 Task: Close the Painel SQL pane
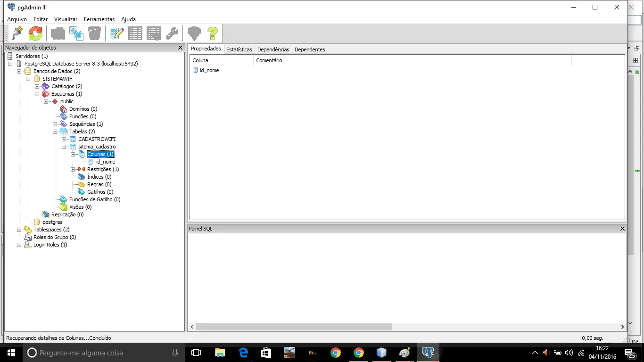[622, 229]
